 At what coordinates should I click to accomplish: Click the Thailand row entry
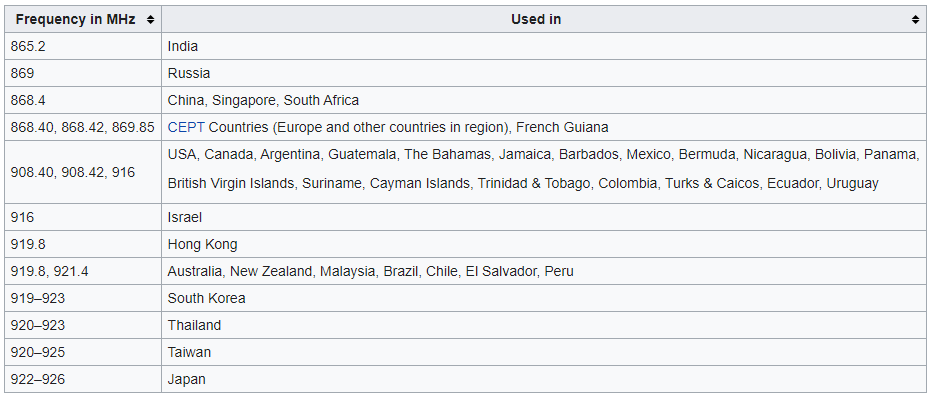point(544,325)
